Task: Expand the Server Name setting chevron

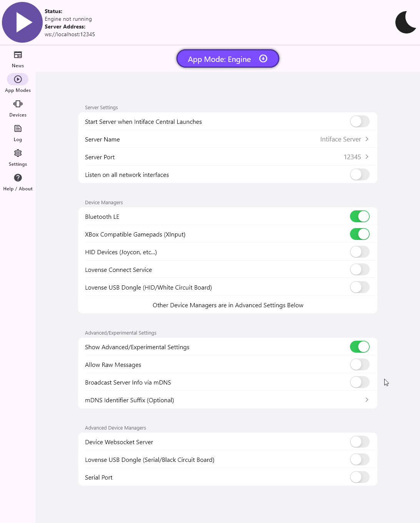Action: (367, 139)
